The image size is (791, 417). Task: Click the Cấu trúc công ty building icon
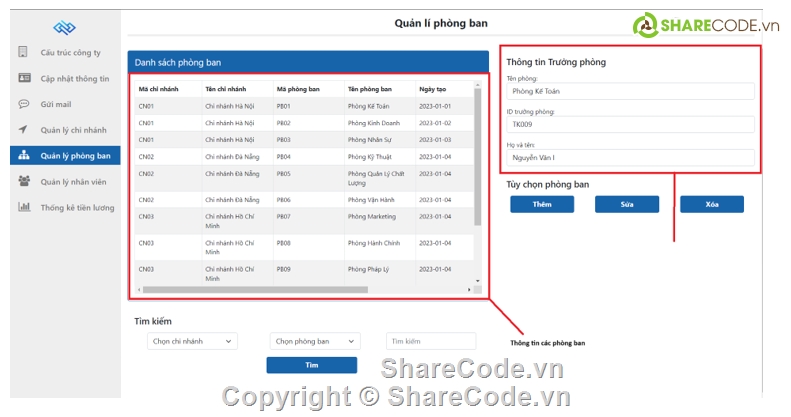coord(24,51)
